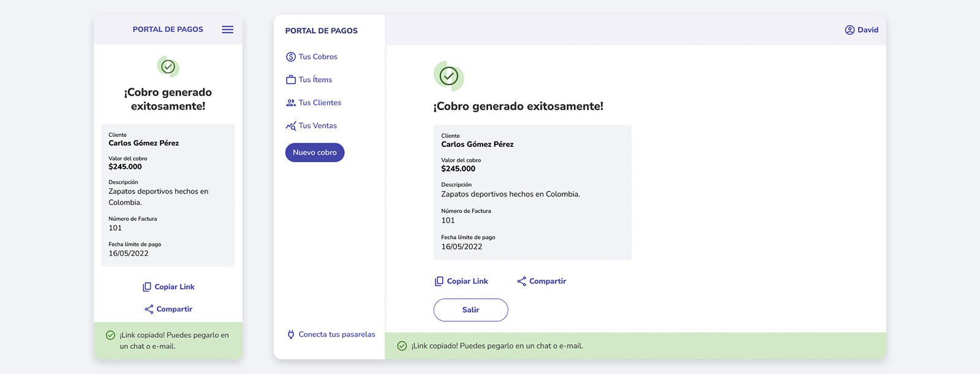Click the green success checkmark in desktop view
The image size is (980, 374).
pyautogui.click(x=449, y=76)
